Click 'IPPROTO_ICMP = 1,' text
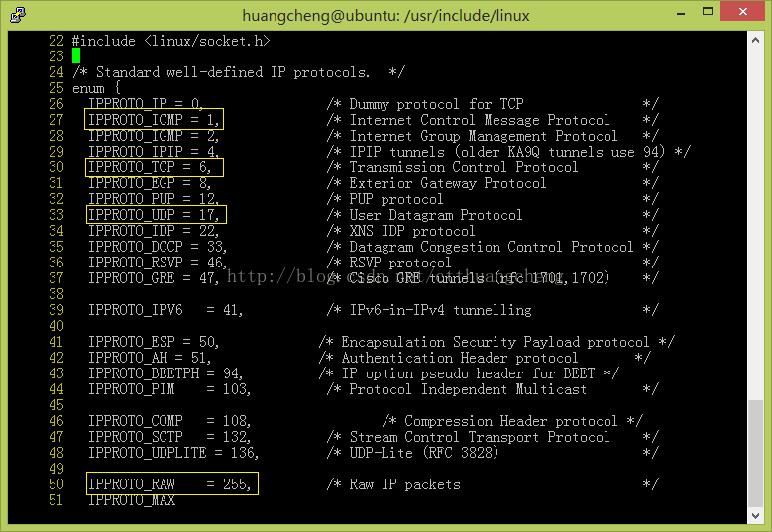Screen dimensions: 772x532 (154, 120)
